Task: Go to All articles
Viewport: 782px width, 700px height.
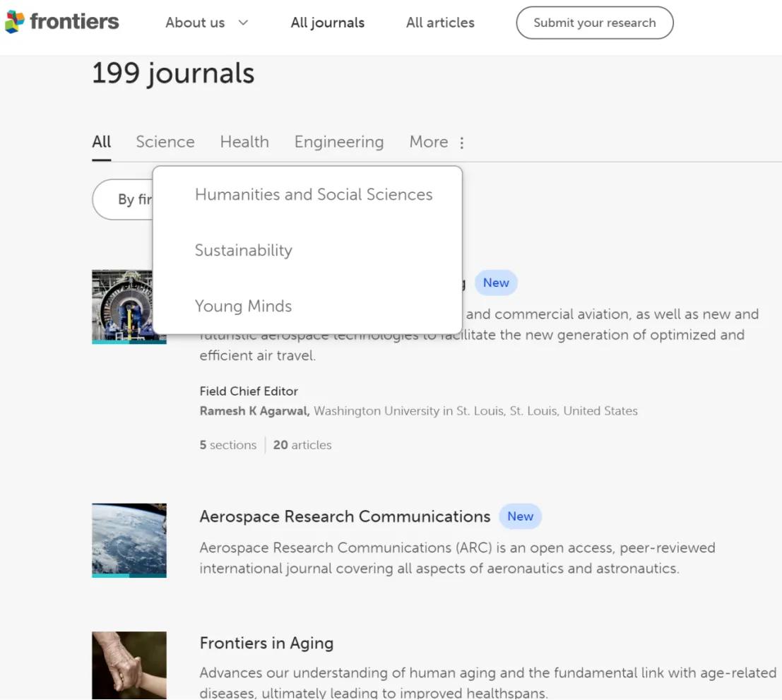Action: [440, 23]
